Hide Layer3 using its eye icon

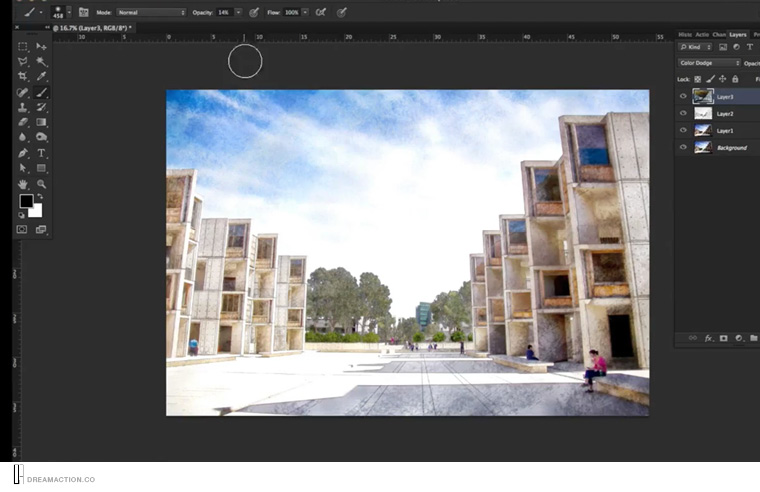click(x=683, y=96)
